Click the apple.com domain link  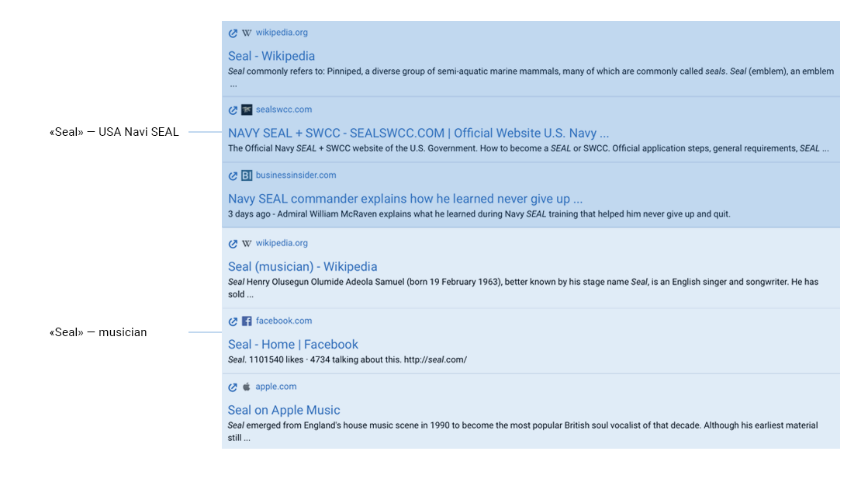click(275, 387)
